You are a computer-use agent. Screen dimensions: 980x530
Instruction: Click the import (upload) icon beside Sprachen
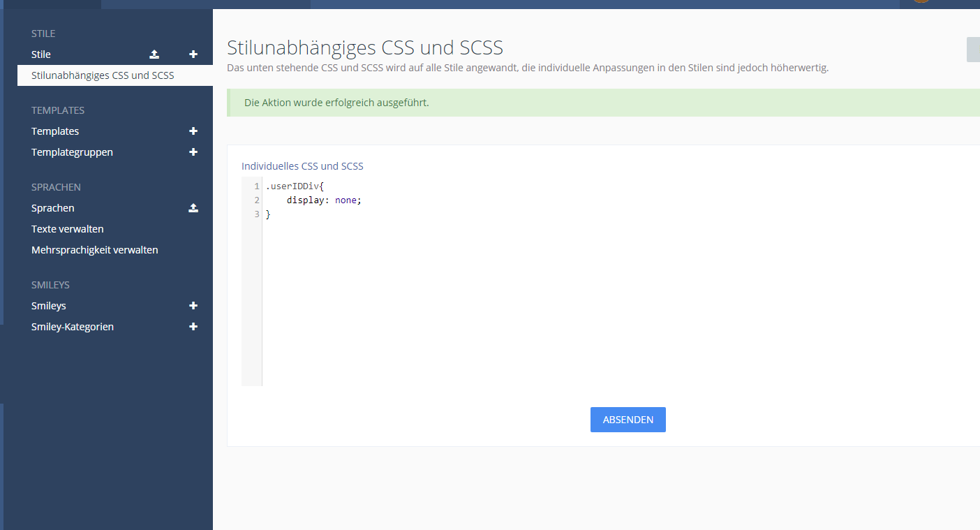(193, 208)
